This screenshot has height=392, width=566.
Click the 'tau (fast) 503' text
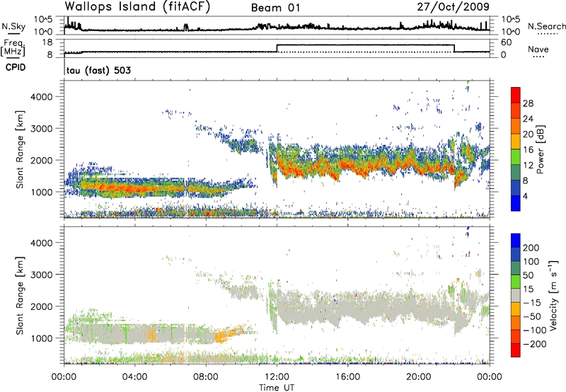coord(98,70)
